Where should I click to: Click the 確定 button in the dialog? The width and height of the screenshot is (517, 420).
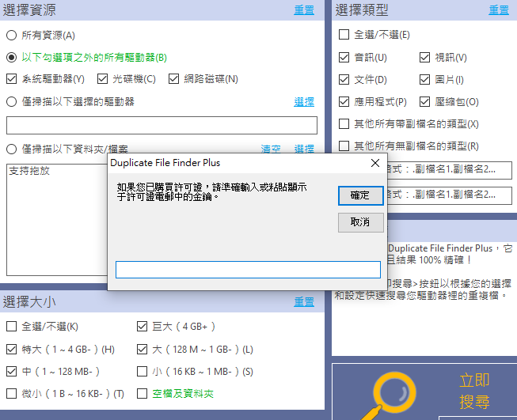361,195
